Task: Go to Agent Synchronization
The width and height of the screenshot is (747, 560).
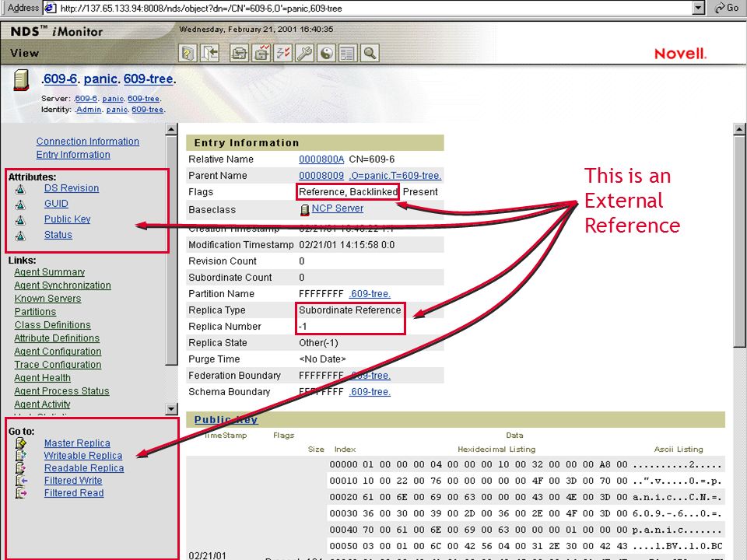Action: pyautogui.click(x=62, y=285)
